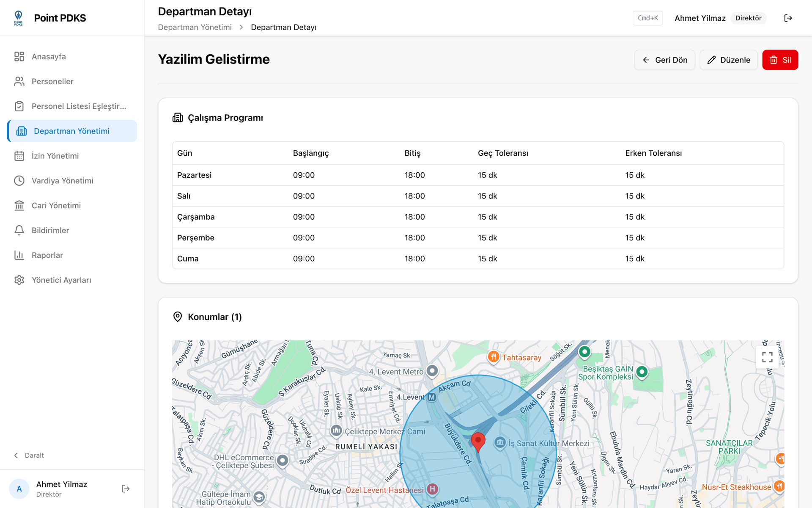
Task: Open Cari Yönetimi page
Action: [x=72, y=205]
